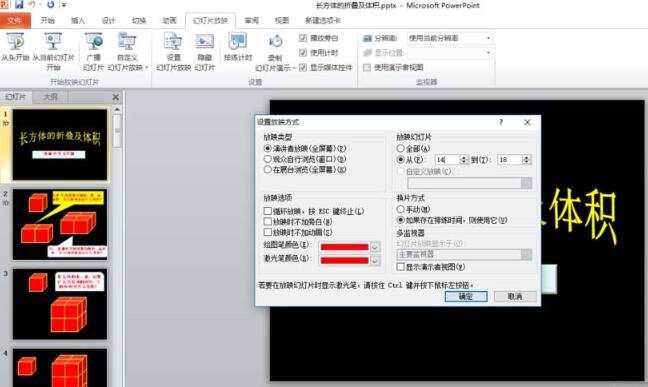Click laser pointer color red swatch
The width and height of the screenshot is (648, 387).
click(x=344, y=260)
